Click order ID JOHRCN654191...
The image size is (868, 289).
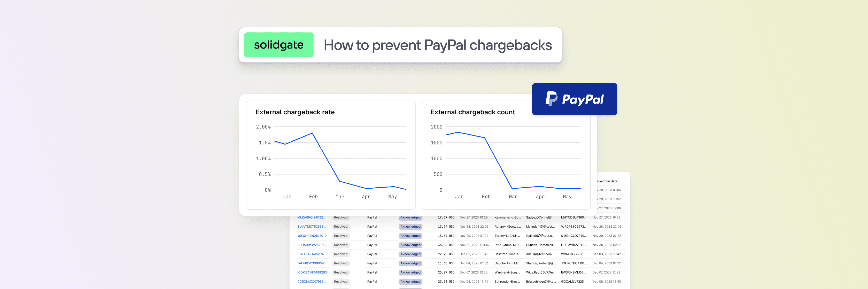coord(574,263)
